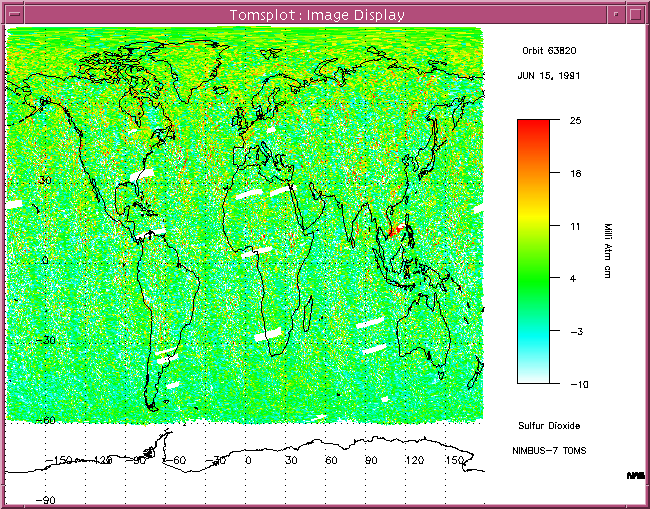Click the JUN 15, 1991 date text
Image resolution: width=650 pixels, height=509 pixels.
point(549,75)
